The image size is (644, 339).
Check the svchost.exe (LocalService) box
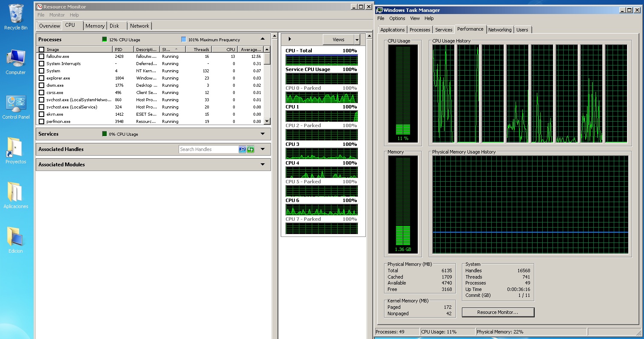[x=42, y=107]
